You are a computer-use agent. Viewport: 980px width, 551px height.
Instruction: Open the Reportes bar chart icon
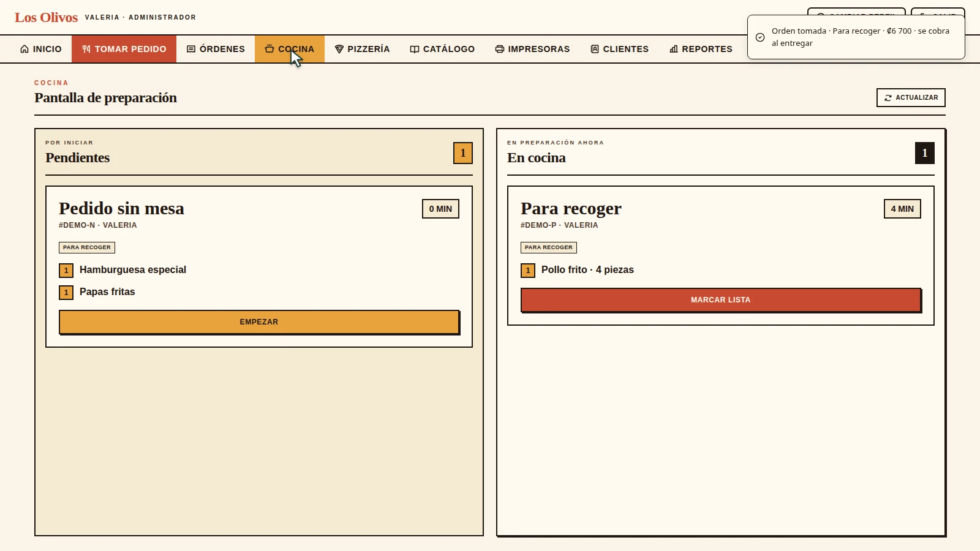click(x=674, y=49)
